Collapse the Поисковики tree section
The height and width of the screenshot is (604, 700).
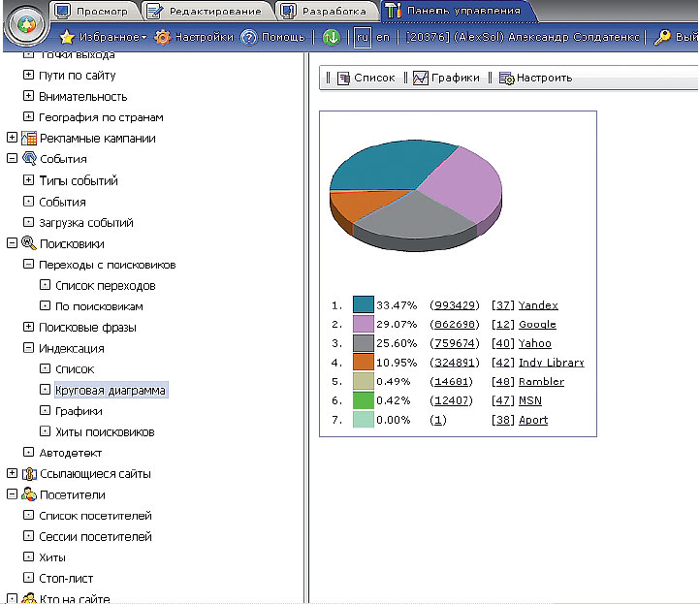[x=12, y=244]
